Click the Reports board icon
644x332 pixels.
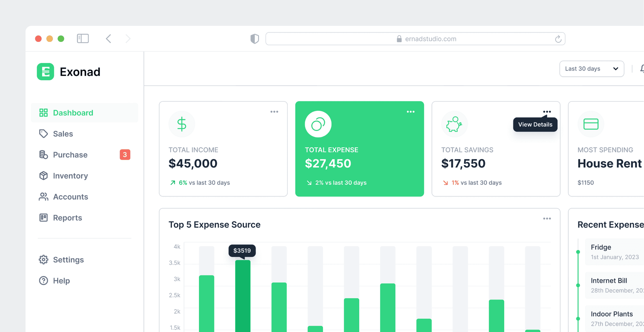(44, 218)
